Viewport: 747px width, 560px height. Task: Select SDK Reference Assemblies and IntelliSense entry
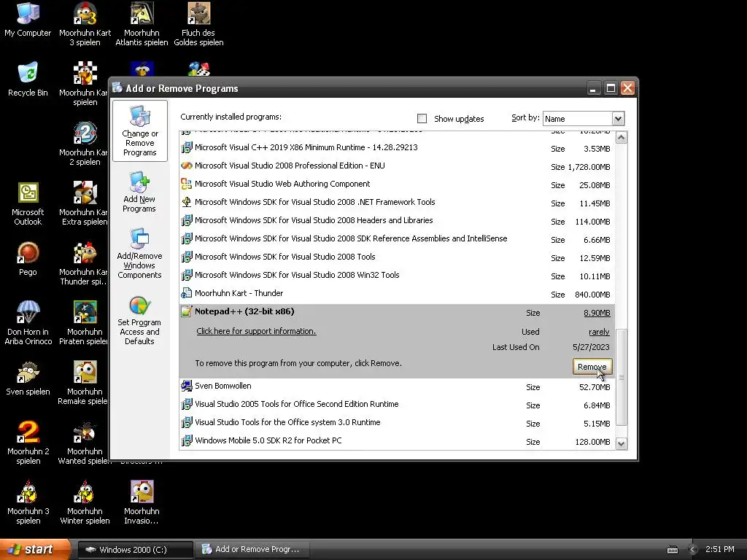[398, 239]
